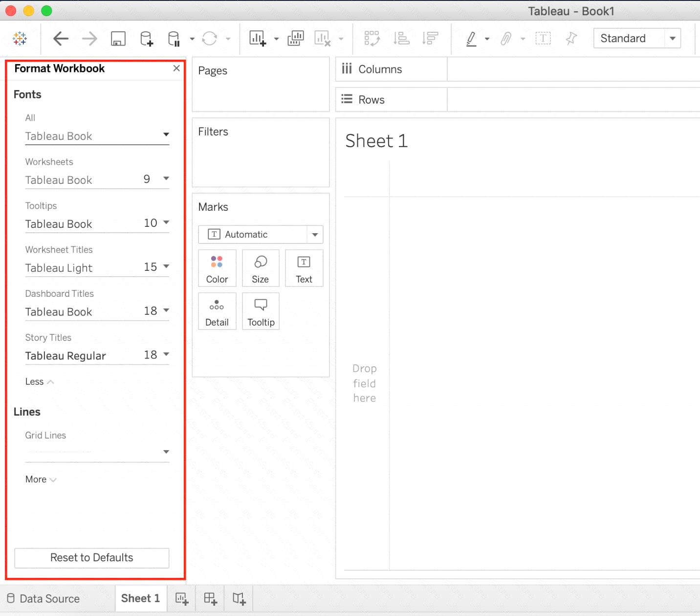Image resolution: width=700 pixels, height=616 pixels.
Task: Open dropdown next to the refresh icon
Action: coord(228,39)
